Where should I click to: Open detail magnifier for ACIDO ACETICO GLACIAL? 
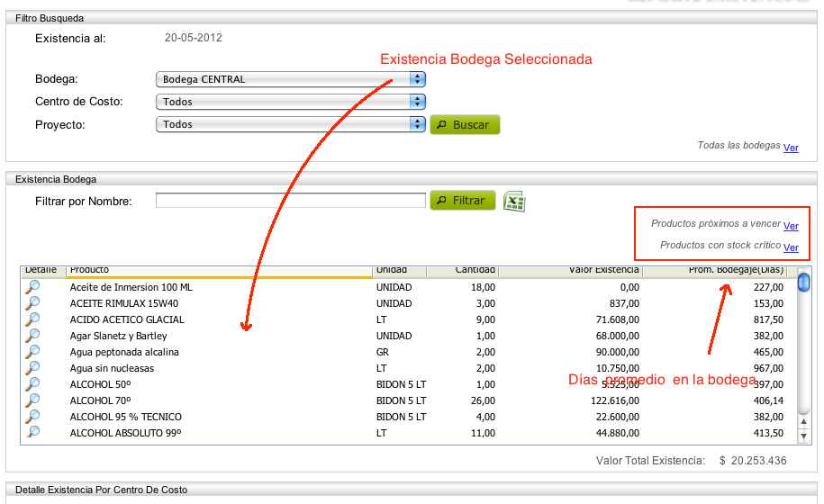click(x=32, y=319)
